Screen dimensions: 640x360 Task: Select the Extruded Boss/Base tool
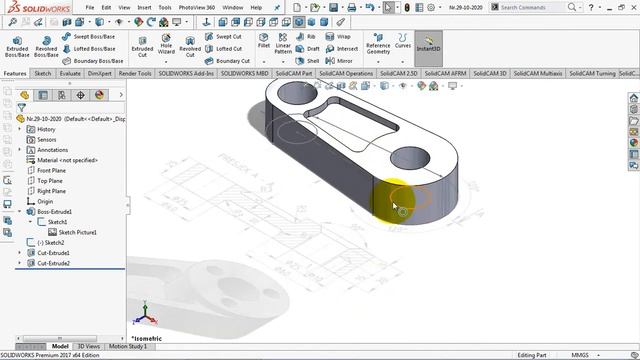click(x=17, y=47)
